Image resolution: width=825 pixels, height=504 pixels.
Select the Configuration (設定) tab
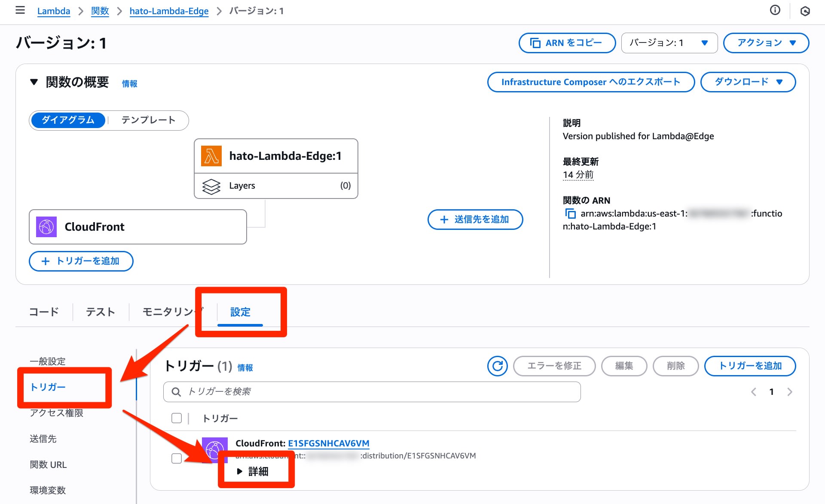(x=240, y=312)
